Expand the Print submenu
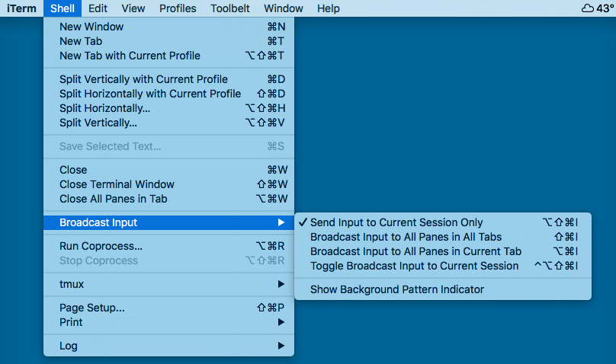The height and width of the screenshot is (364, 616). tap(169, 322)
